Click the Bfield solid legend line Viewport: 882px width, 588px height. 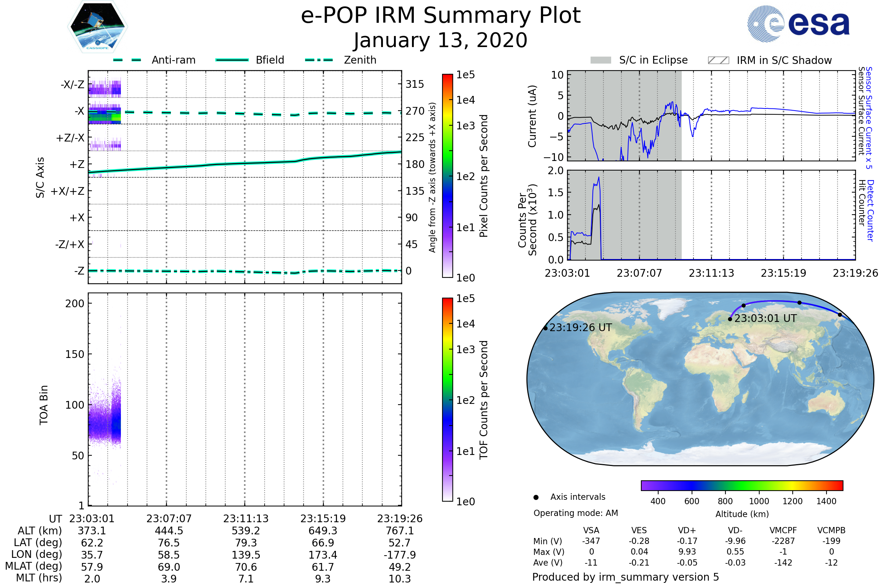pyautogui.click(x=232, y=60)
